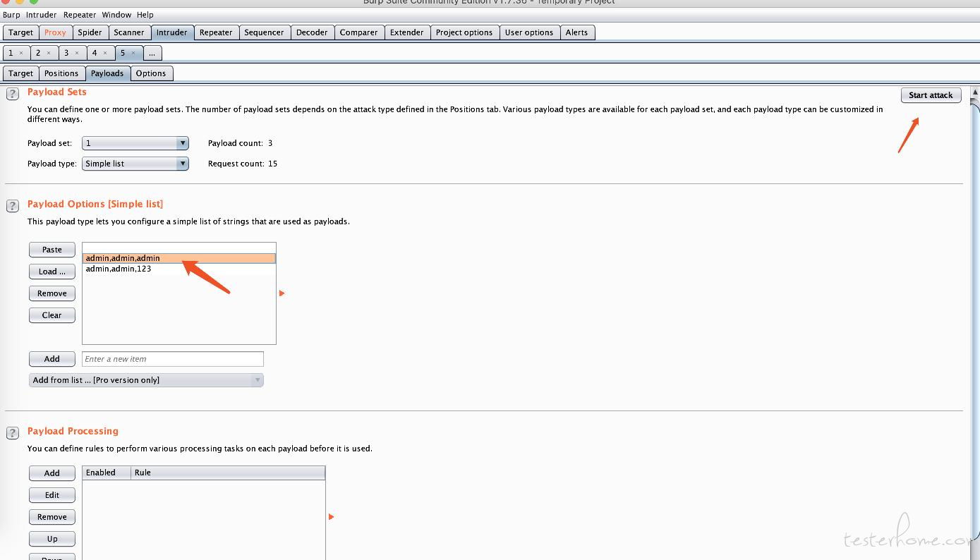Switch to the Spider tab
Viewport: 980px width, 560px height.
tap(90, 32)
